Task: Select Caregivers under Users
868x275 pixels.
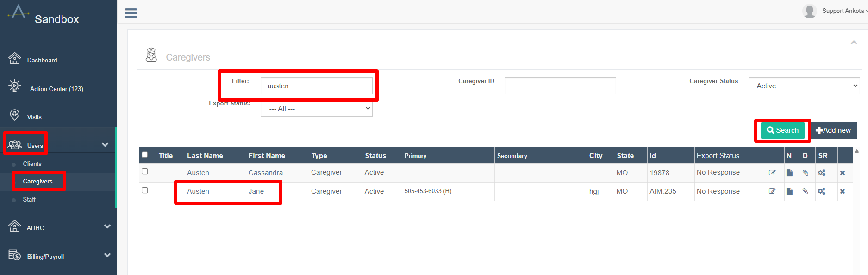Action: coord(37,181)
